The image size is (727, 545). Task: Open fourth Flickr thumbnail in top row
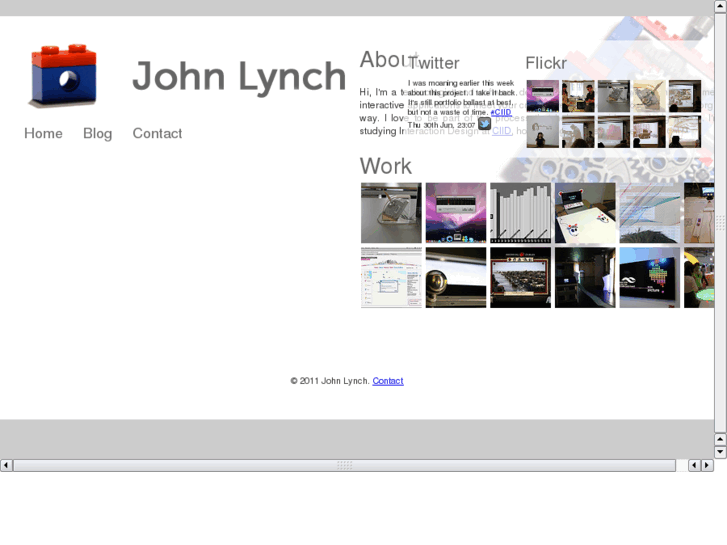tap(649, 96)
